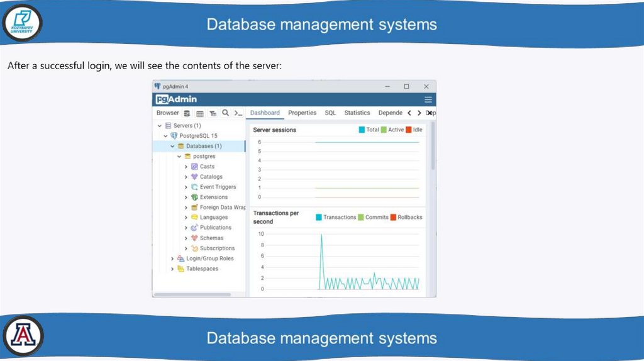This screenshot has height=361, width=644.
Task: Open the PSQL Tool terminal icon
Action: pos(238,113)
